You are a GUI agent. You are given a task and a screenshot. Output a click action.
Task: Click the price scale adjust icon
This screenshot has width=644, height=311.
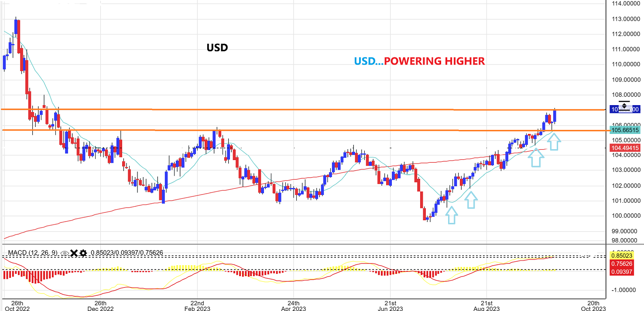pyautogui.click(x=624, y=105)
